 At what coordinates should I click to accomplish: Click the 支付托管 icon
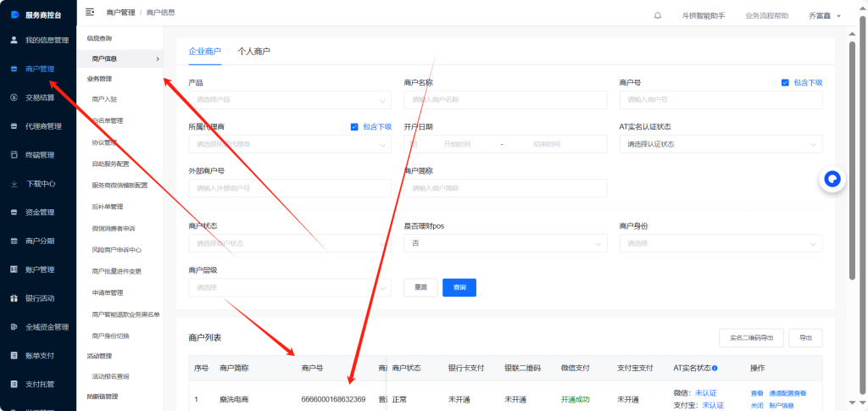click(14, 384)
